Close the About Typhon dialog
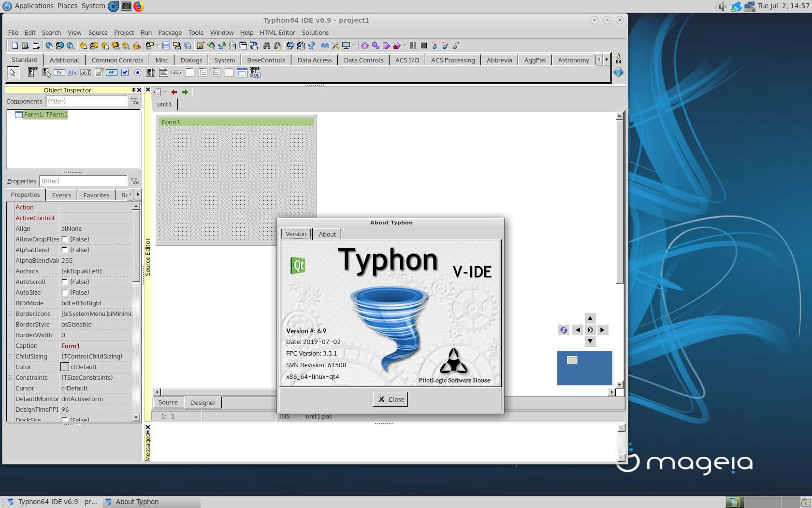This screenshot has height=508, width=812. [x=391, y=399]
